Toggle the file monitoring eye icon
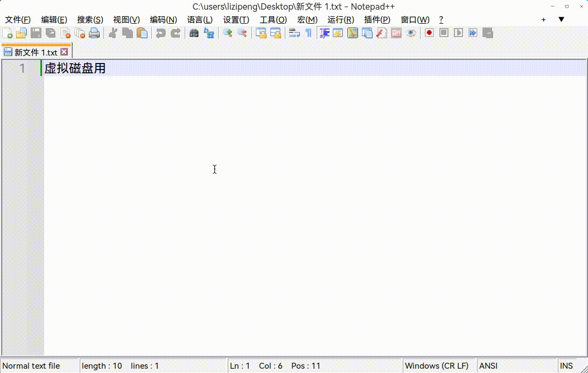 coord(411,33)
